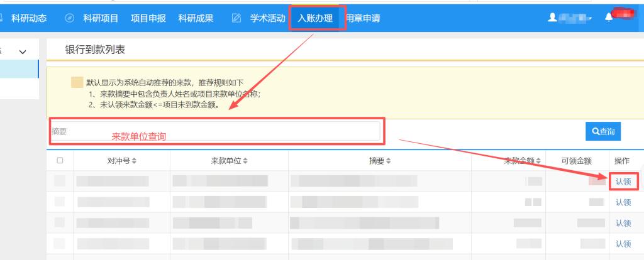Click the sort arrows on 对冲号 column
The width and height of the screenshot is (644, 260).
pos(134,161)
